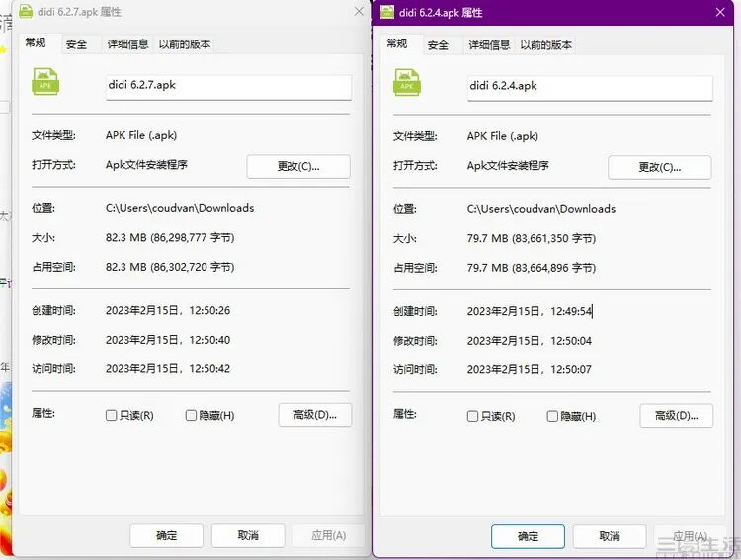The width and height of the screenshot is (741, 560).
Task: Click the APK file icon in didi 6.2.4 properties
Action: tap(407, 82)
